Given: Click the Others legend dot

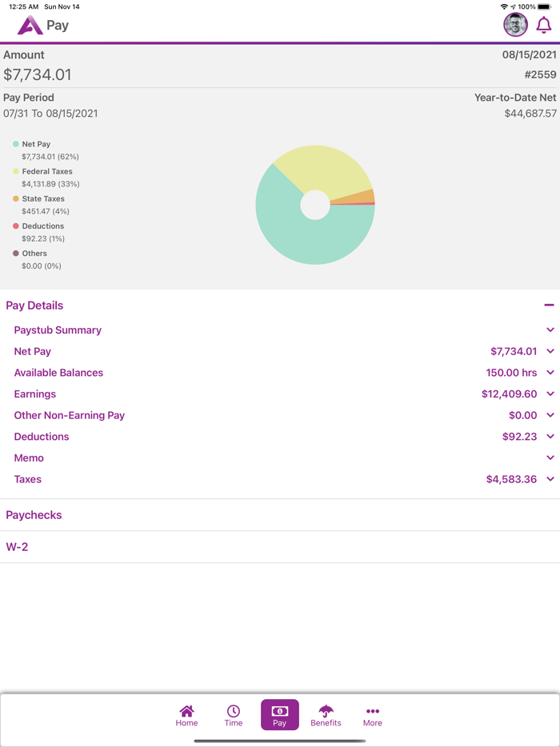Looking at the screenshot, I should (16, 254).
